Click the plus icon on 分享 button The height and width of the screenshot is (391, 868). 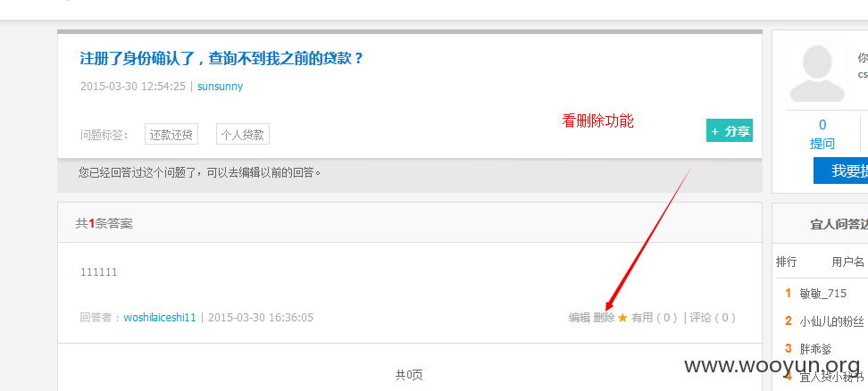pos(714,131)
